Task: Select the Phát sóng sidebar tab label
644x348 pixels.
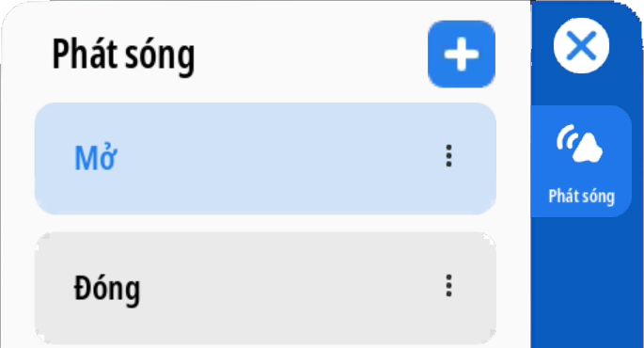Action: coord(582,197)
